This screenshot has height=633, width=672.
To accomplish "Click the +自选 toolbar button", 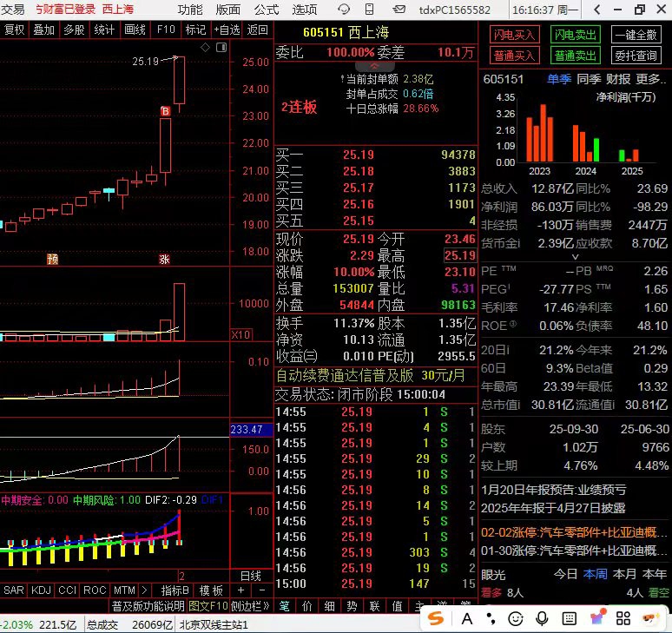I will pyautogui.click(x=227, y=30).
